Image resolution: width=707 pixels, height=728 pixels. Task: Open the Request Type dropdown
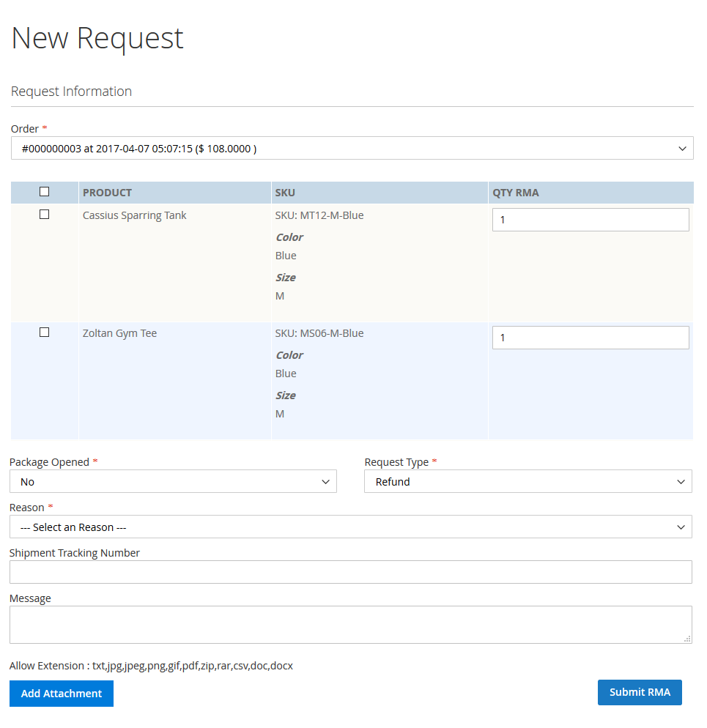pos(528,481)
